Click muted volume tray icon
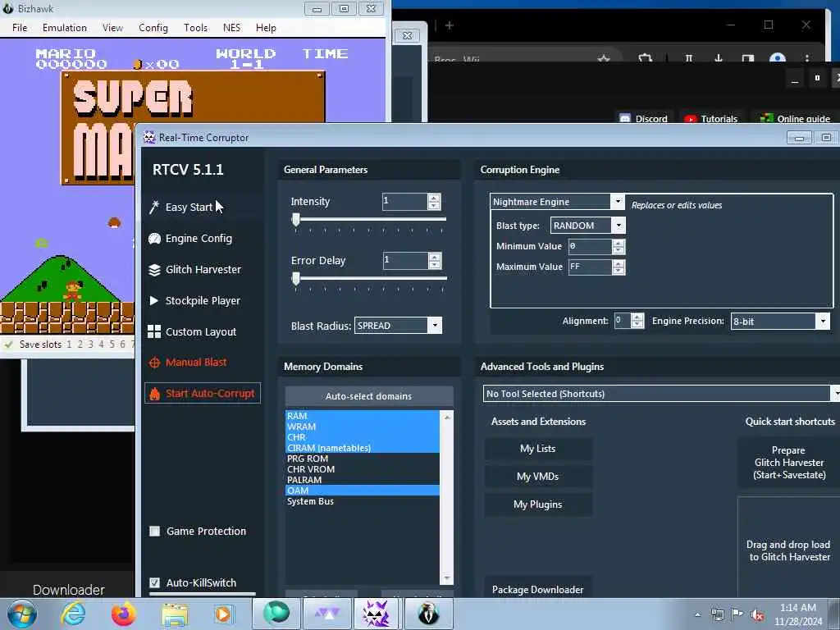 click(x=757, y=615)
